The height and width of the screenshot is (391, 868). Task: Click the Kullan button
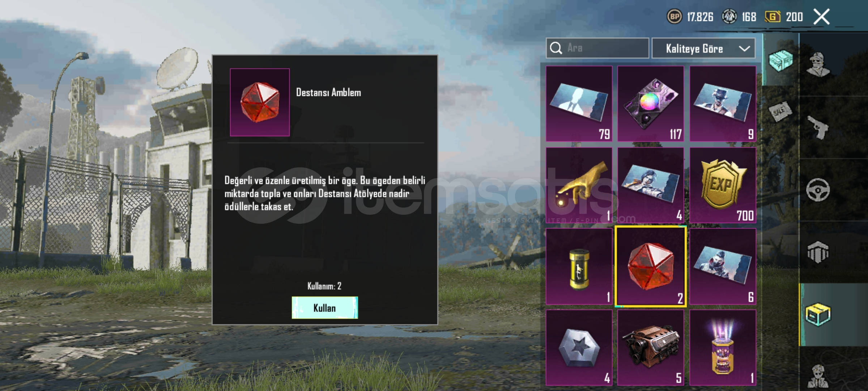pyautogui.click(x=325, y=308)
